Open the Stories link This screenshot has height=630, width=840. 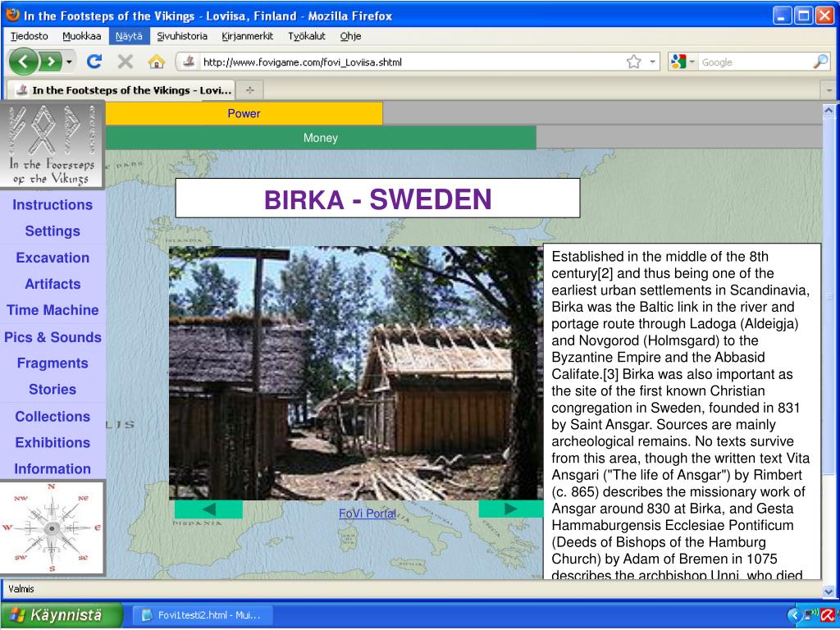(x=52, y=390)
